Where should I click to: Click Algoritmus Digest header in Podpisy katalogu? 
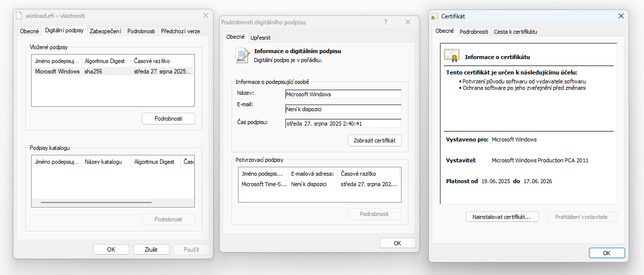(x=156, y=162)
